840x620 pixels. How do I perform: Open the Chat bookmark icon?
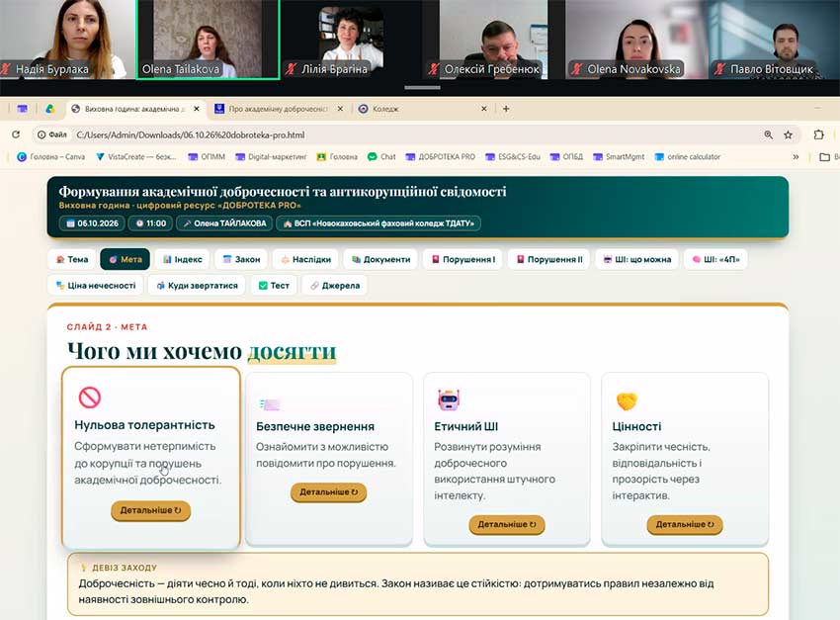click(x=373, y=156)
